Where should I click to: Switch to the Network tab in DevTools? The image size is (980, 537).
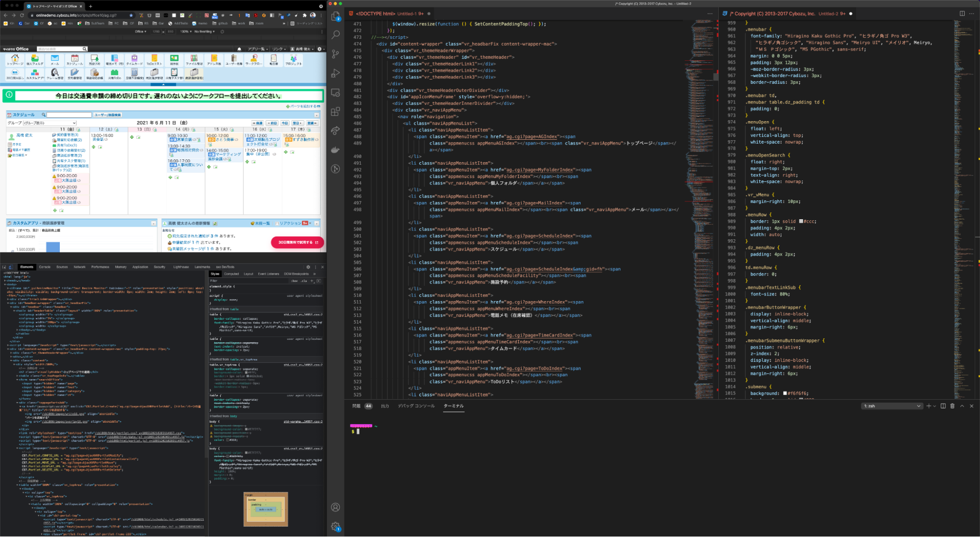(79, 267)
